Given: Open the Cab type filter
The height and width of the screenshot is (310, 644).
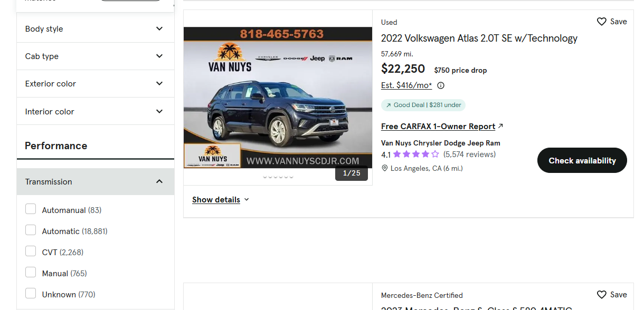Looking at the screenshot, I should [96, 56].
